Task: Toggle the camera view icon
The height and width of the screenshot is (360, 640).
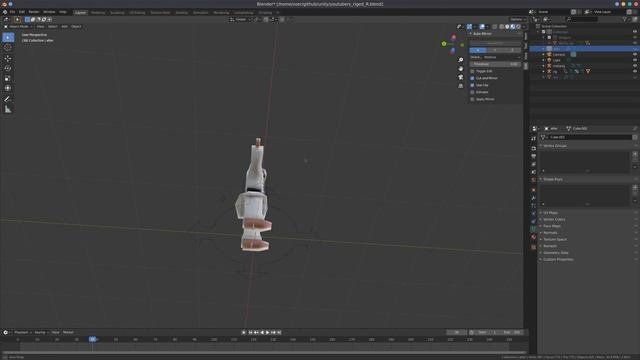Action: 461,77
